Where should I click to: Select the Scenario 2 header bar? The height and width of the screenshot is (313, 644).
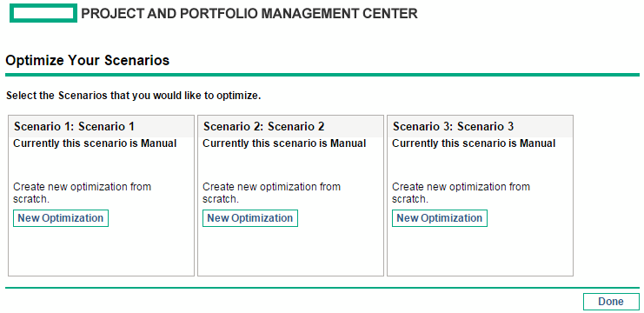pos(290,127)
